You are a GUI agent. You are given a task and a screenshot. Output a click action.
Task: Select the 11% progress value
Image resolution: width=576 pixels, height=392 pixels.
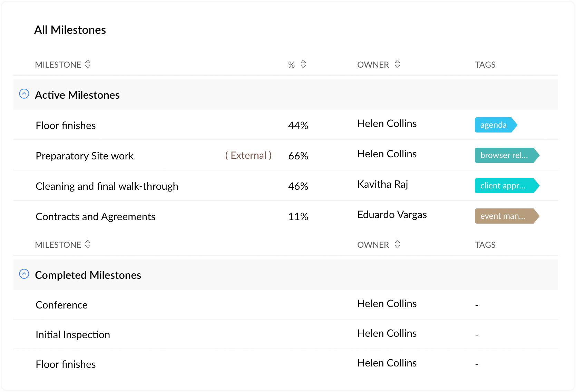pyautogui.click(x=298, y=217)
